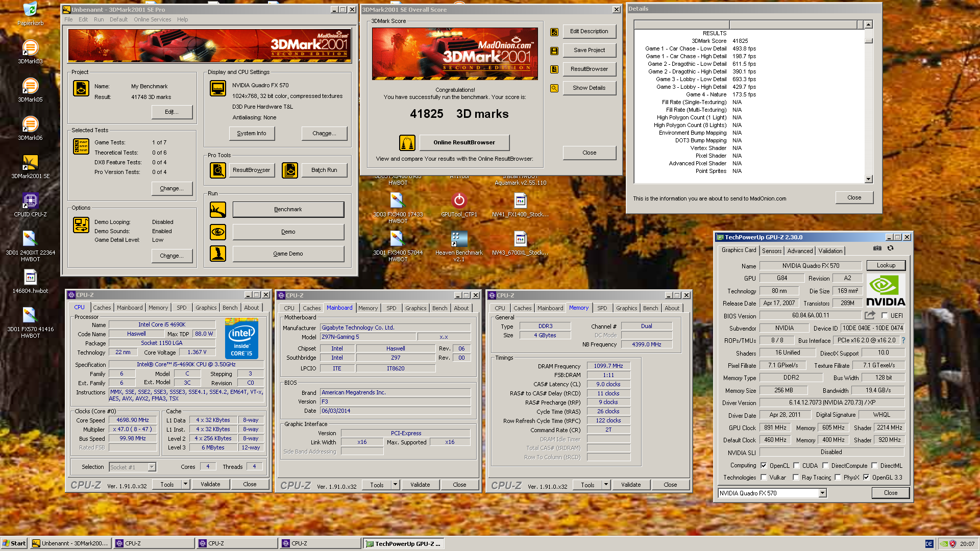The height and width of the screenshot is (551, 980).
Task: Click the Online ResultBrowser button
Action: click(464, 143)
